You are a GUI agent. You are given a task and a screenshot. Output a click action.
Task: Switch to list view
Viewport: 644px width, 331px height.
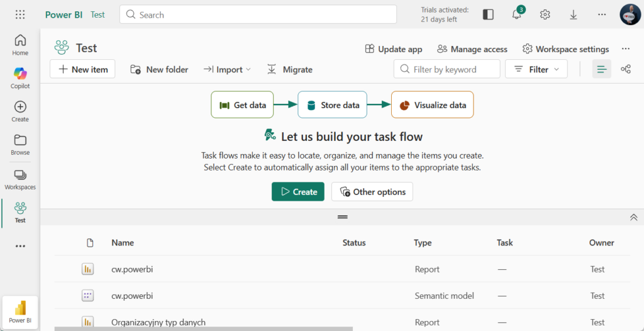coord(602,69)
